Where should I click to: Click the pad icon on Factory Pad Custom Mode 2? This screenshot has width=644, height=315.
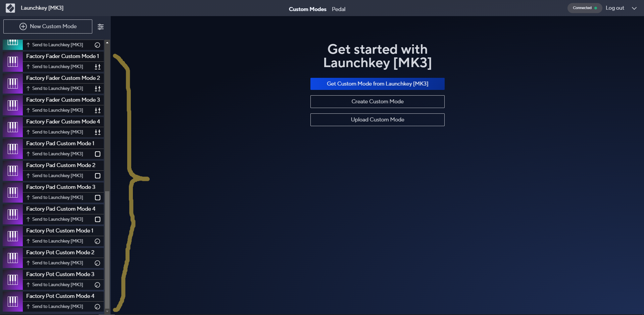click(x=98, y=176)
